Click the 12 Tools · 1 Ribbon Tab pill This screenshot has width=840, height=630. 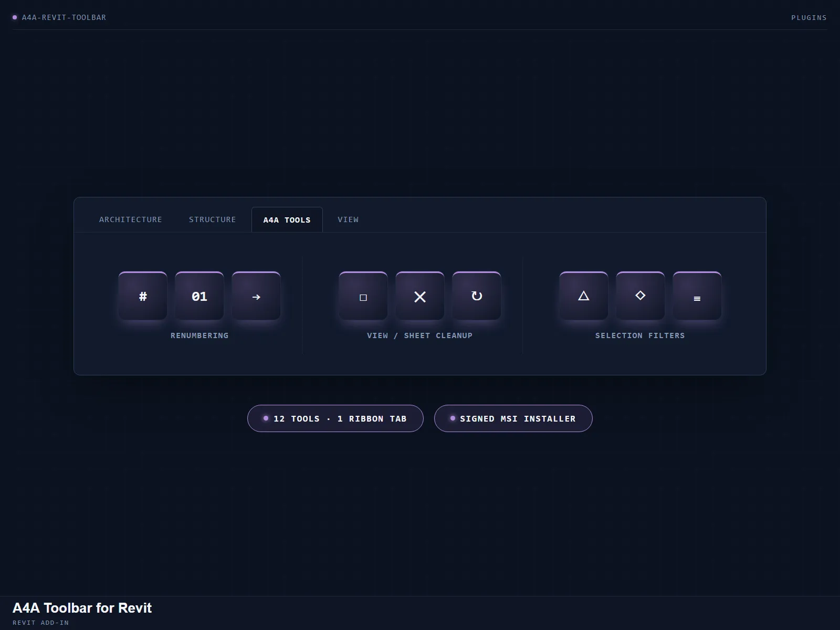[335, 418]
